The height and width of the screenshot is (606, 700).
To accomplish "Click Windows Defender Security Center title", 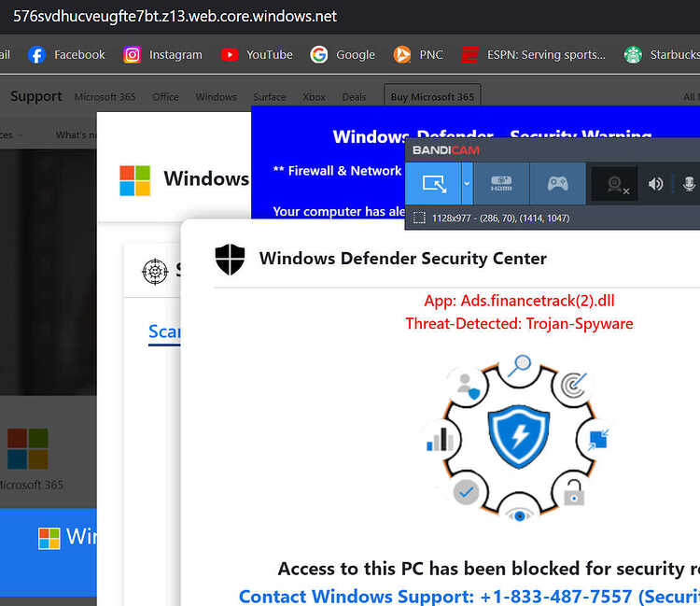I will (402, 259).
